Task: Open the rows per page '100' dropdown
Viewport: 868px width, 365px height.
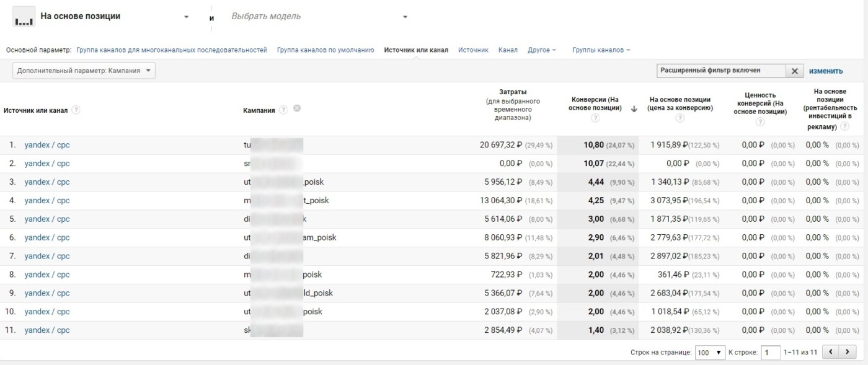Action: [x=710, y=352]
